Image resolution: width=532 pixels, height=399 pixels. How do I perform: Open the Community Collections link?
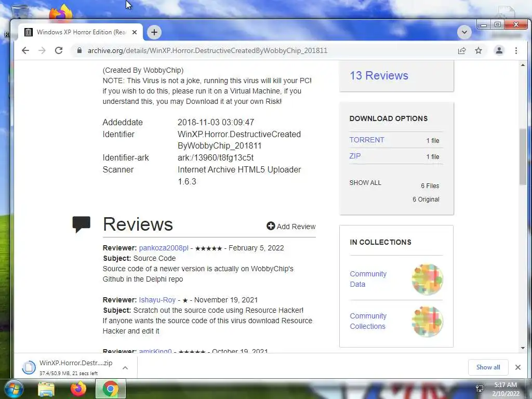[368, 321]
